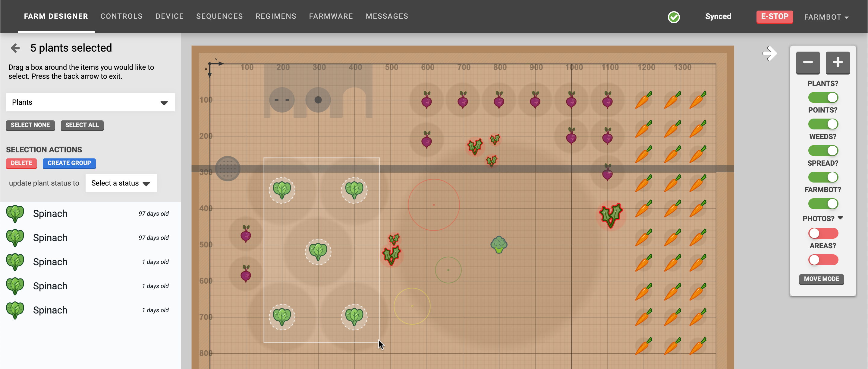Click MOVE MODE action button
The height and width of the screenshot is (369, 868).
[x=822, y=279]
